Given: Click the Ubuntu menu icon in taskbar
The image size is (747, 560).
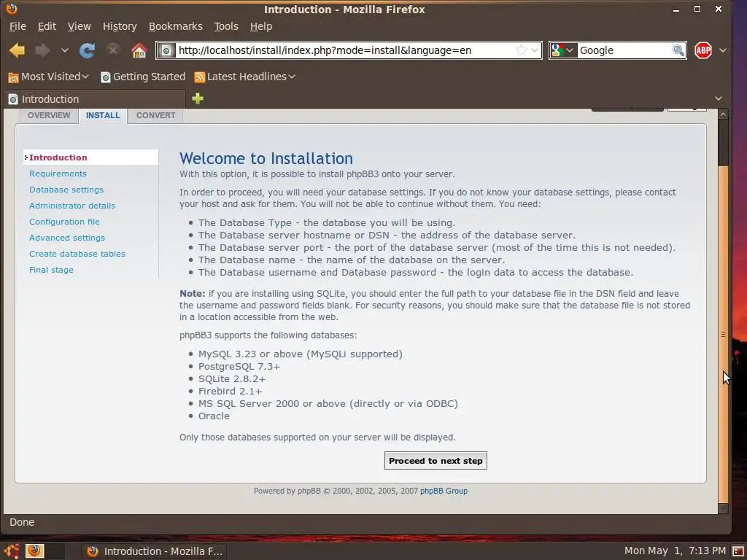Looking at the screenshot, I should [x=12, y=551].
